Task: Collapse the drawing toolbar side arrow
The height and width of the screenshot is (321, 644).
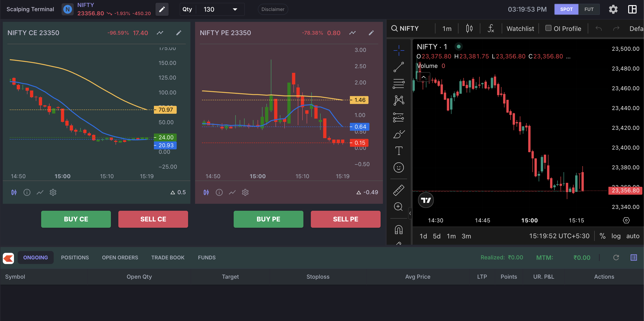Action: click(410, 213)
